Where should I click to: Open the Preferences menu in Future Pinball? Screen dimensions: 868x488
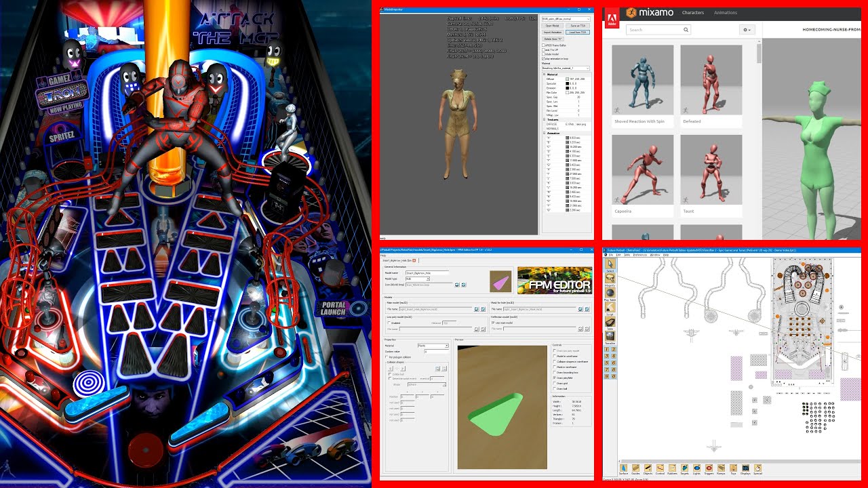click(x=640, y=255)
